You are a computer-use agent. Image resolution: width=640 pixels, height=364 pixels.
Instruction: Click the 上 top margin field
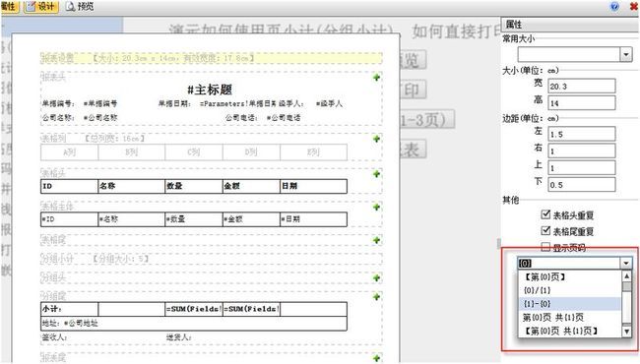pos(581,167)
